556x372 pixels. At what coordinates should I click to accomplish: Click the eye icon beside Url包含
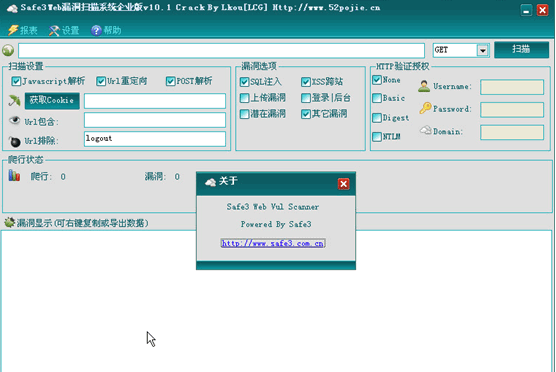[14, 120]
